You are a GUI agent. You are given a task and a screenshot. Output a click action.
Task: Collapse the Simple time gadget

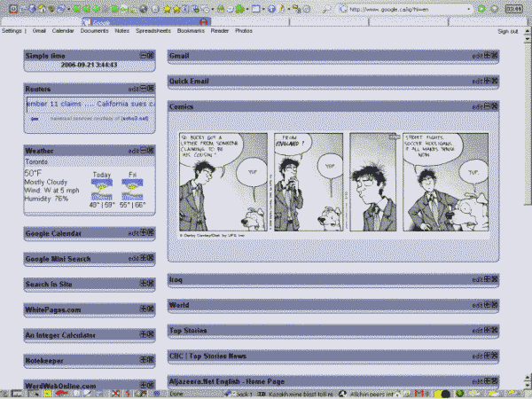[x=144, y=55]
